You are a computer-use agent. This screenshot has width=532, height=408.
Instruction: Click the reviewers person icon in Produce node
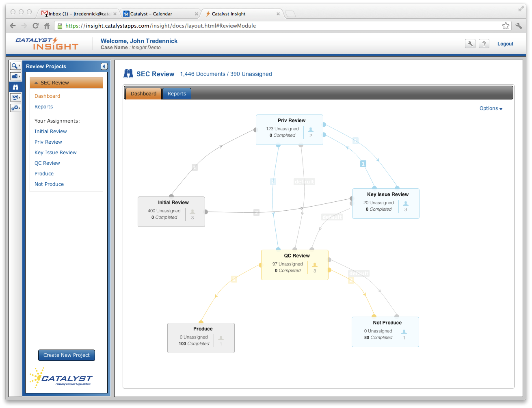[221, 338]
